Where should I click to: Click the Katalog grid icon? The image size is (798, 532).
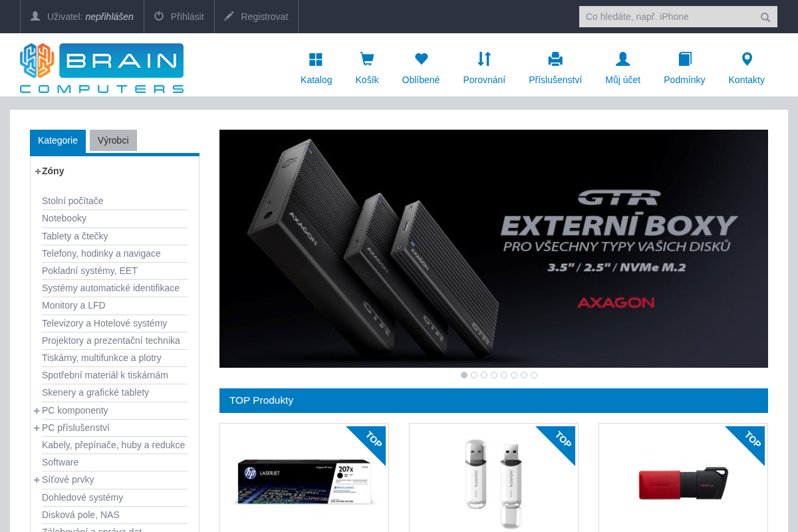pyautogui.click(x=316, y=59)
